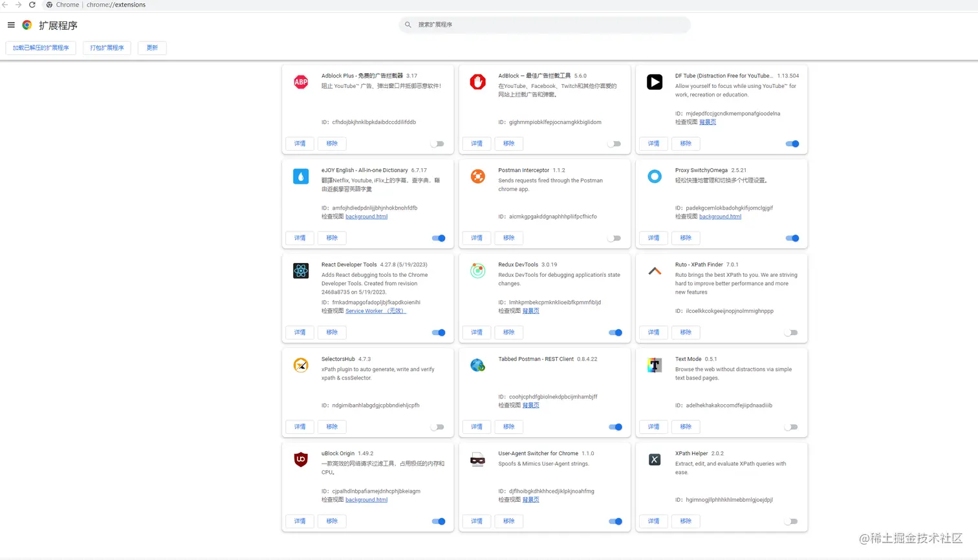The width and height of the screenshot is (978, 560).
Task: Open React Developer Tools Service Worker link
Action: 376,311
